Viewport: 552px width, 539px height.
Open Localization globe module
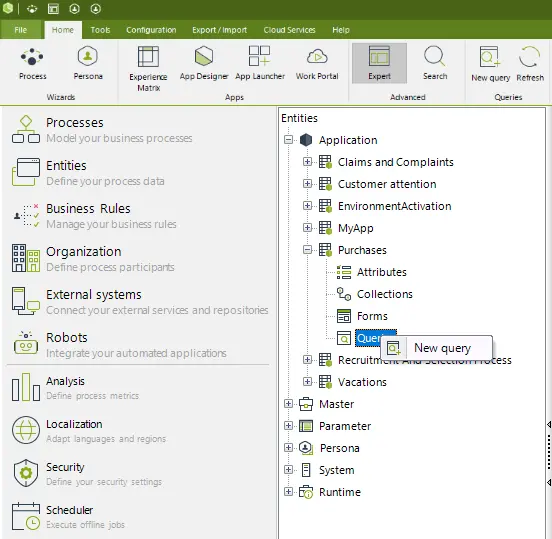[89, 431]
